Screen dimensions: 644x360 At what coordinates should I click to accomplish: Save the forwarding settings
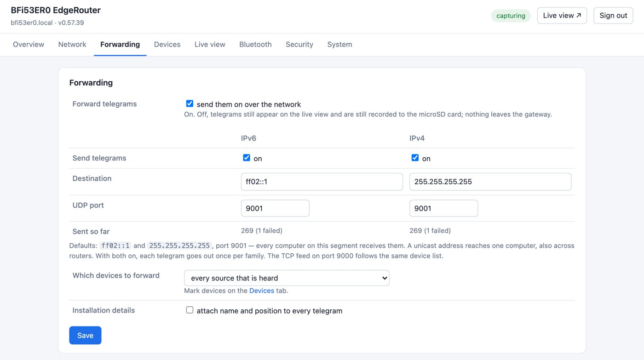[x=85, y=335]
